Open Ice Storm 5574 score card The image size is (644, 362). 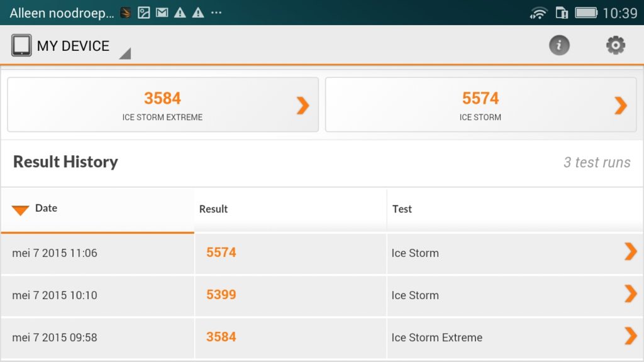pos(480,105)
